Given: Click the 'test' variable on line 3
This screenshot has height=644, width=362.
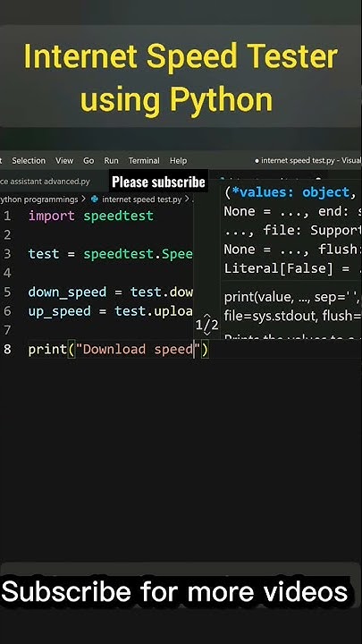Looking at the screenshot, I should click(44, 254).
